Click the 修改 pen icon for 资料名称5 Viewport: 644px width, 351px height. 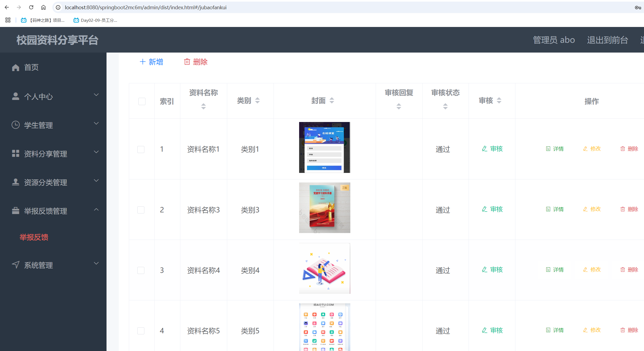pyautogui.click(x=585, y=330)
